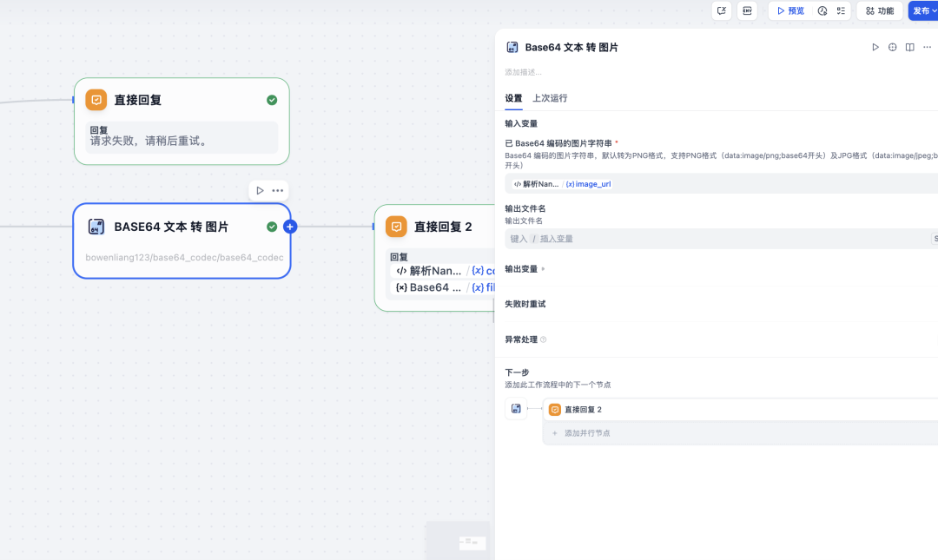Click the checklist icon next to the clock
Image resolution: width=938 pixels, height=560 pixels.
pyautogui.click(x=840, y=10)
